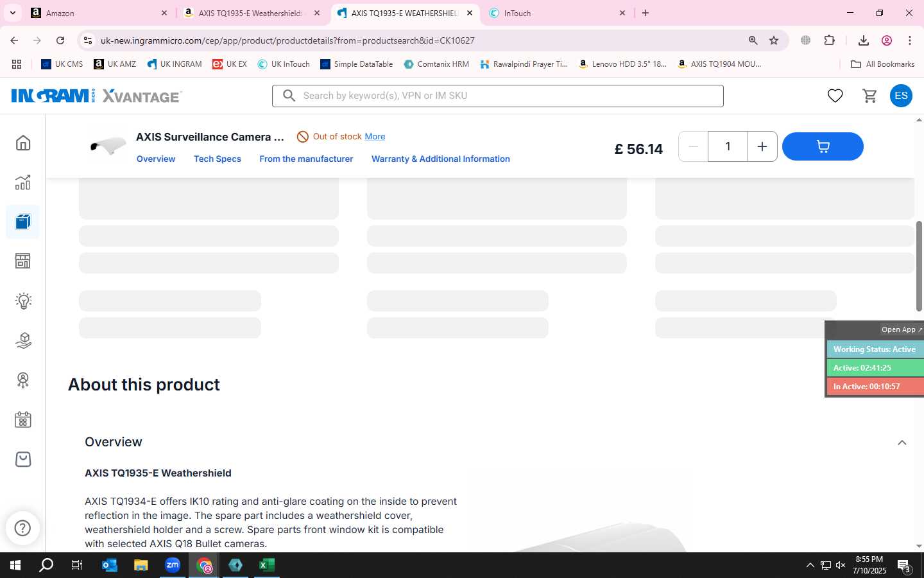The height and width of the screenshot is (578, 924).
Task: Open bookmarks apps grid icon
Action: (x=17, y=64)
